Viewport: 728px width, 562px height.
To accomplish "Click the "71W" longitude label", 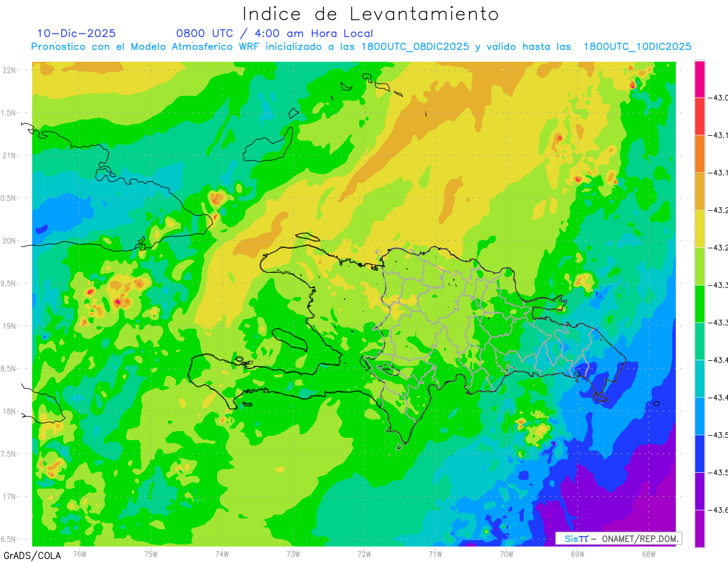I will (435, 553).
